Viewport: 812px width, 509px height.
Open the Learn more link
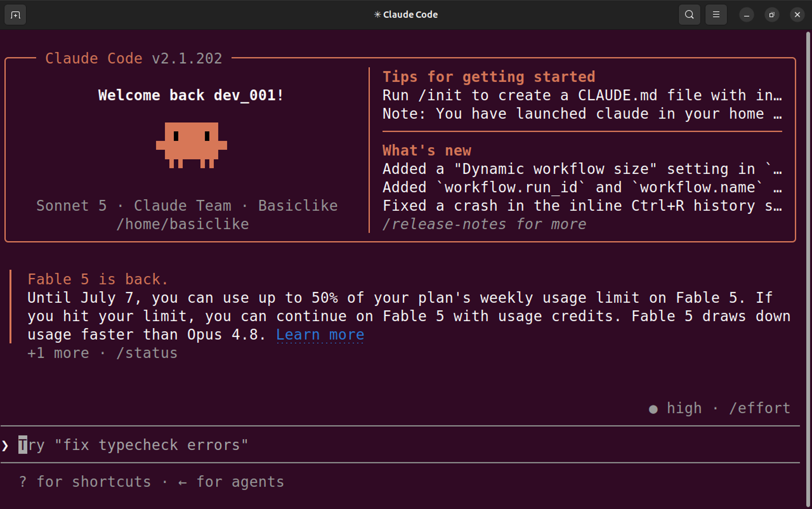(x=320, y=335)
